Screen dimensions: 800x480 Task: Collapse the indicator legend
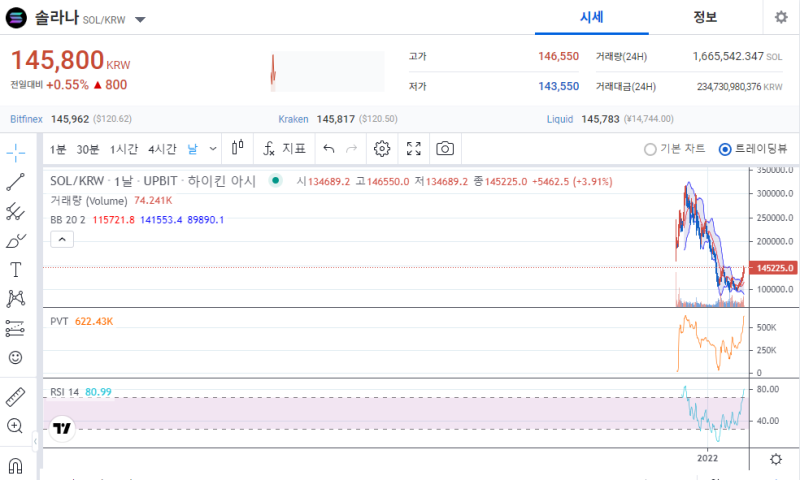click(62, 239)
